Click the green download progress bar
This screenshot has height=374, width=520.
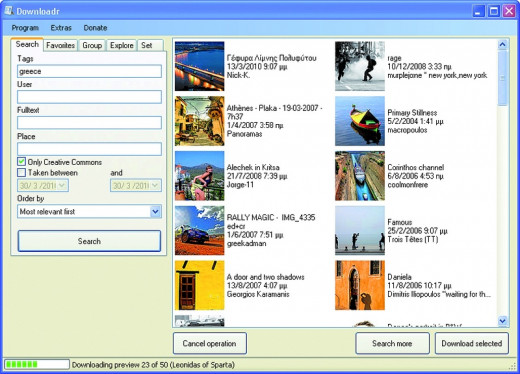37,365
